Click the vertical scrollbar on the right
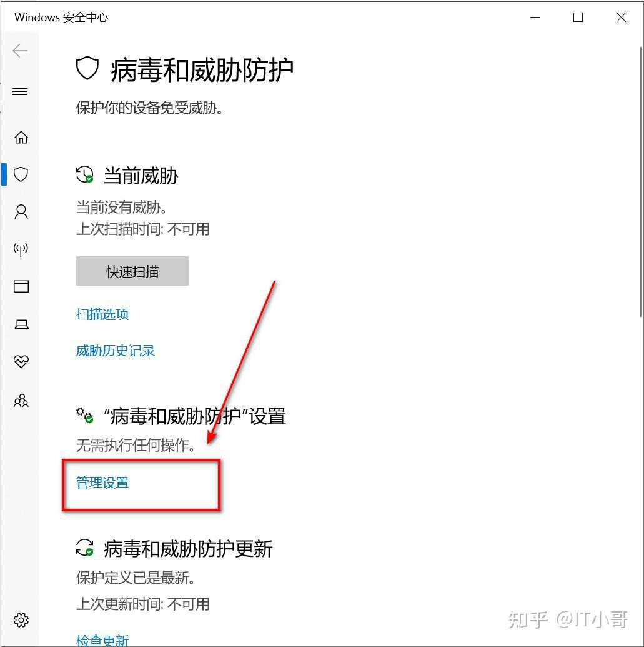 pos(640,181)
